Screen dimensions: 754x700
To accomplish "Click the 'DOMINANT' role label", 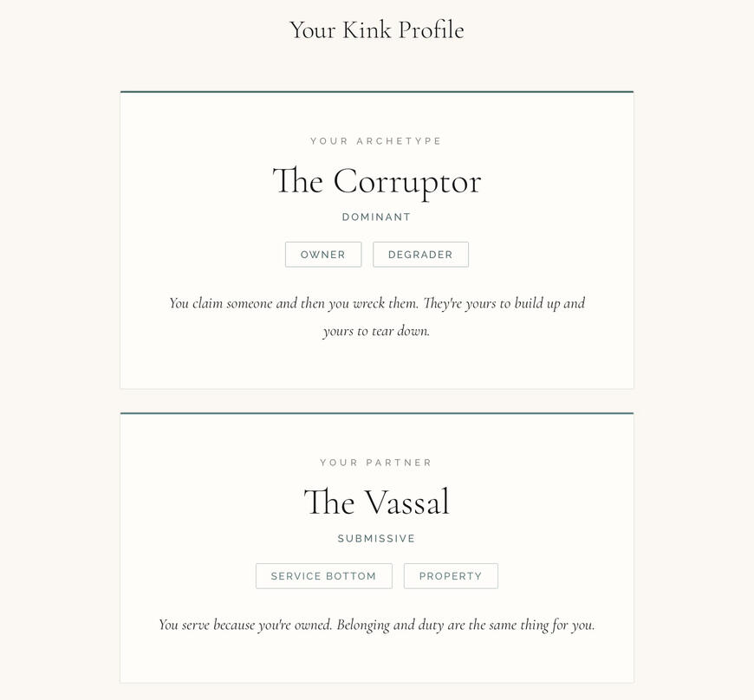I will pyautogui.click(x=376, y=217).
